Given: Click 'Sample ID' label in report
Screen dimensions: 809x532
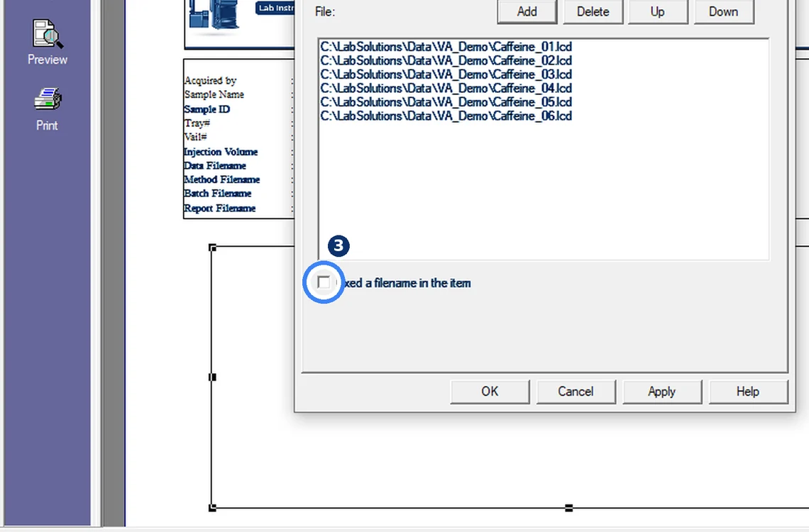Looking at the screenshot, I should [x=207, y=109].
